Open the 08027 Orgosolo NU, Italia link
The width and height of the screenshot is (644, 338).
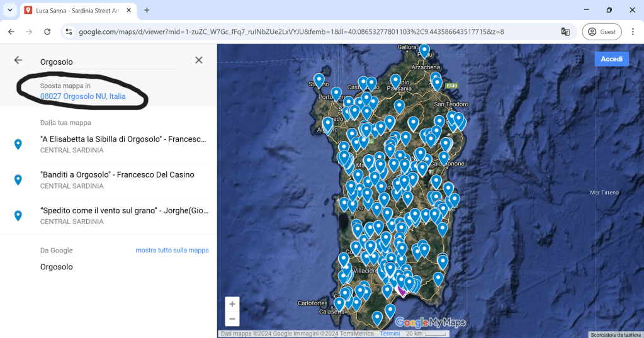83,96
